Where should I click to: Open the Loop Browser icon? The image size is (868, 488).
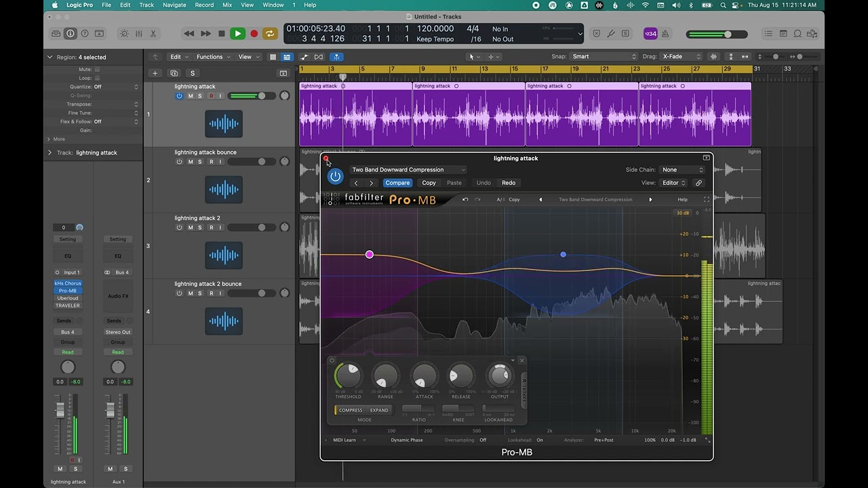tap(797, 33)
